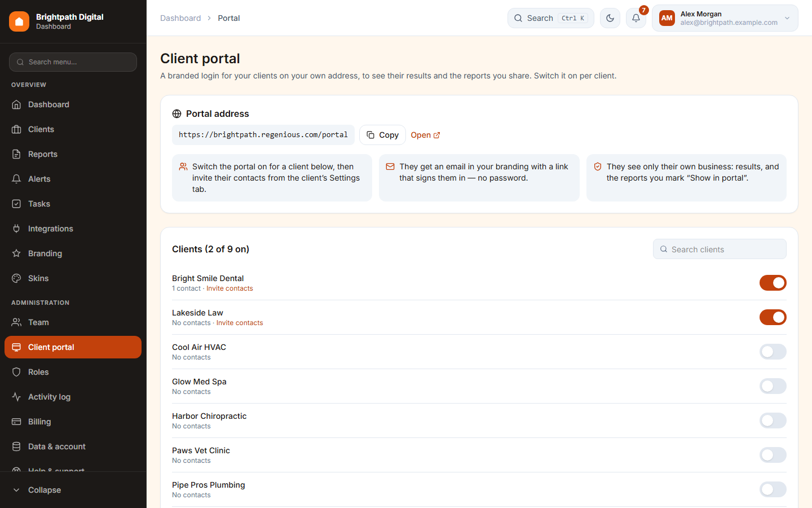Viewport: 812px width, 508px height.
Task: Click the Alerts bell icon in sidebar
Action: [16, 179]
